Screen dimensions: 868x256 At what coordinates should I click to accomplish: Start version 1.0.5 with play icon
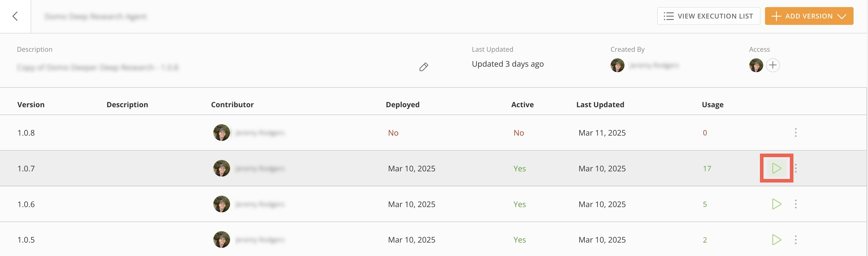coord(776,240)
